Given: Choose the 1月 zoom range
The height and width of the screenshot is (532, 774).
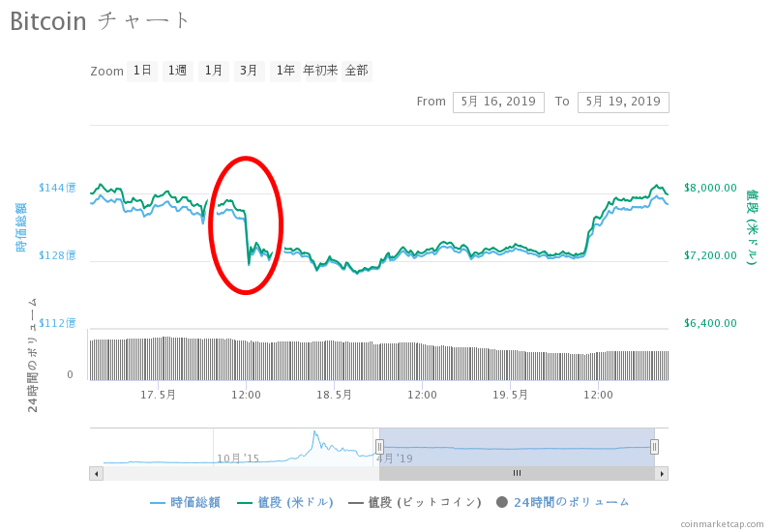Looking at the screenshot, I should coord(213,71).
